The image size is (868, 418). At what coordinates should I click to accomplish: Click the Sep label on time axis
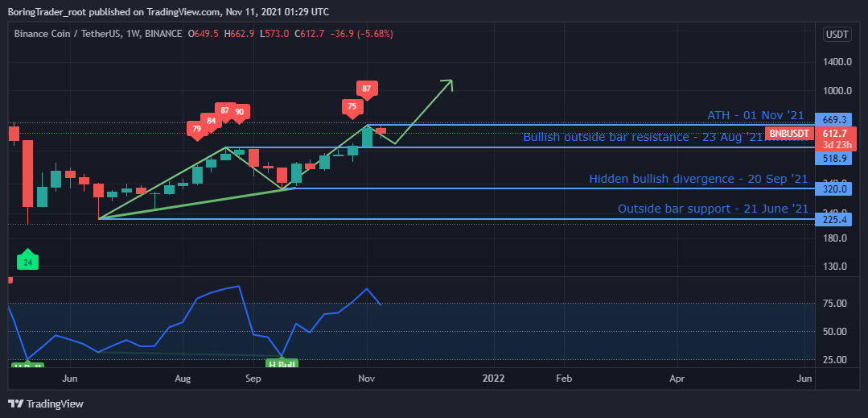(x=253, y=379)
